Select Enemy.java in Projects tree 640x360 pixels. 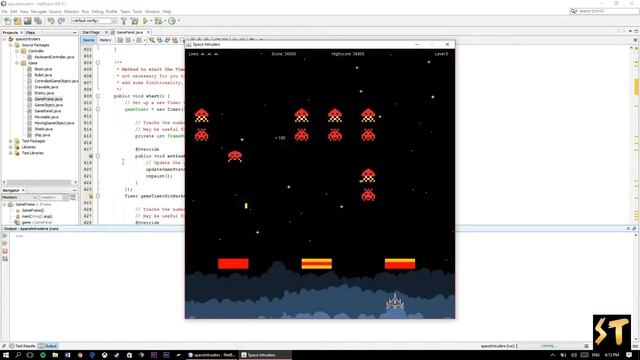(x=44, y=93)
